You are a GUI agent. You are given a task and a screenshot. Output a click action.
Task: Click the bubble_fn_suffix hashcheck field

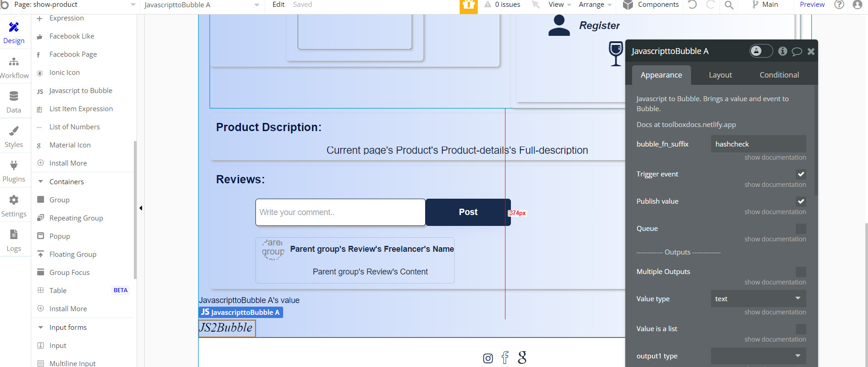(x=758, y=144)
